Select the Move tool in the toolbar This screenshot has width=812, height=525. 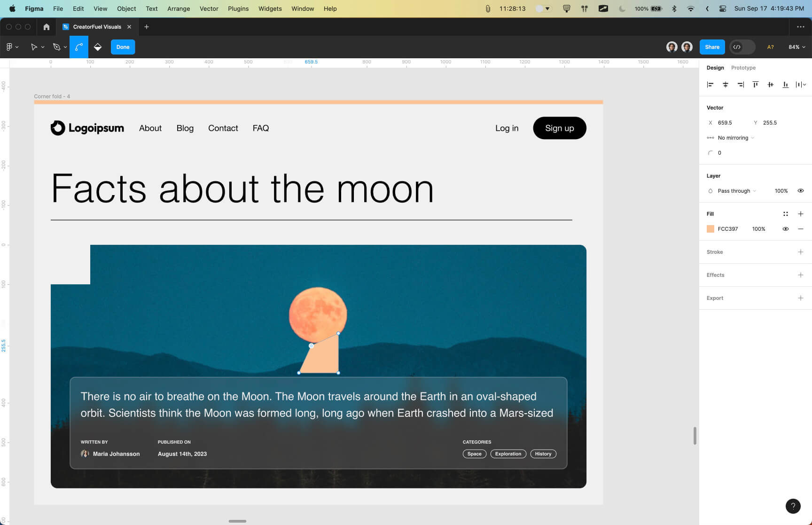click(x=34, y=47)
